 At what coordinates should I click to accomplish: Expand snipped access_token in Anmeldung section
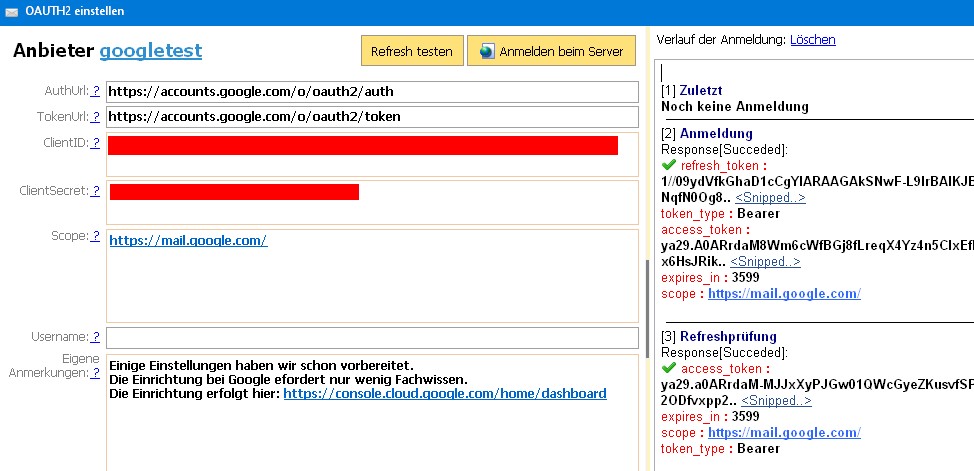(765, 262)
